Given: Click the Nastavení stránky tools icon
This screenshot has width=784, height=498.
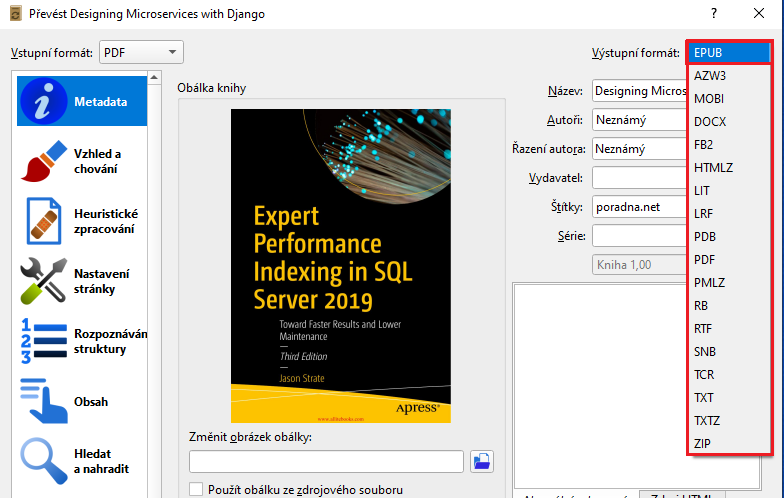Looking at the screenshot, I should (43, 281).
